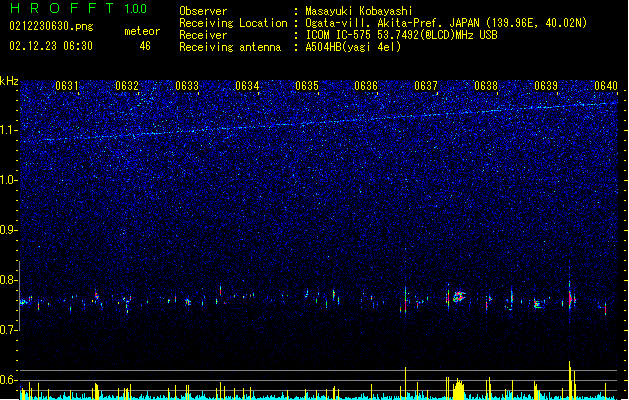Click the 0636 time marker
The height and width of the screenshot is (400, 629).
point(366,86)
